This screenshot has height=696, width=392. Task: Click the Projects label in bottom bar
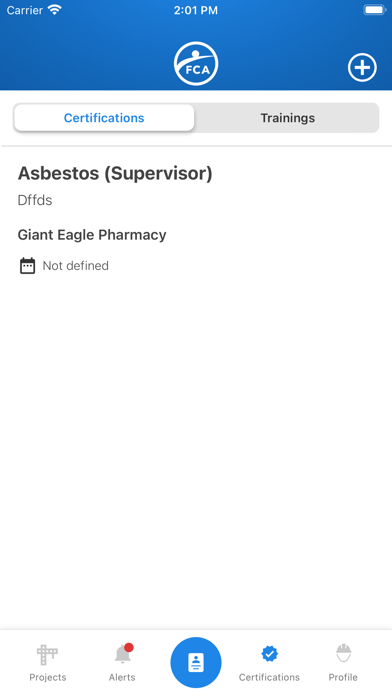[48, 677]
